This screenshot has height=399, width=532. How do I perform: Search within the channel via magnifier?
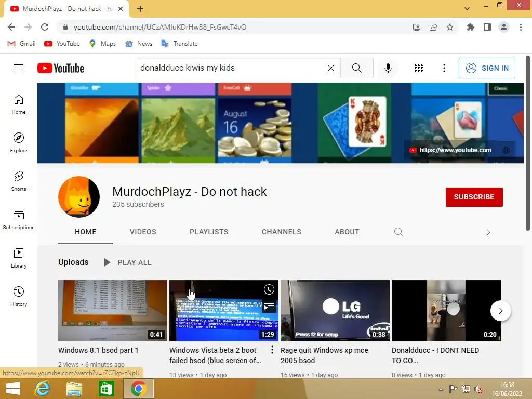398,232
